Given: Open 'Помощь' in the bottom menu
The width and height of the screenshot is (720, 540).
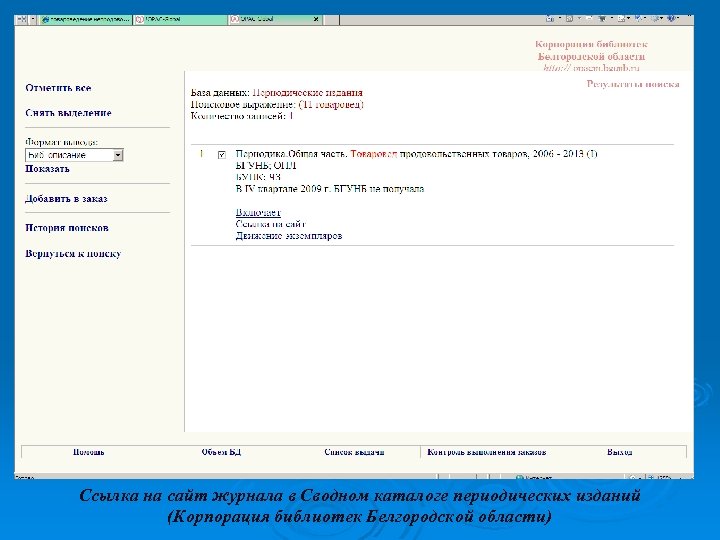Looking at the screenshot, I should (89, 452).
